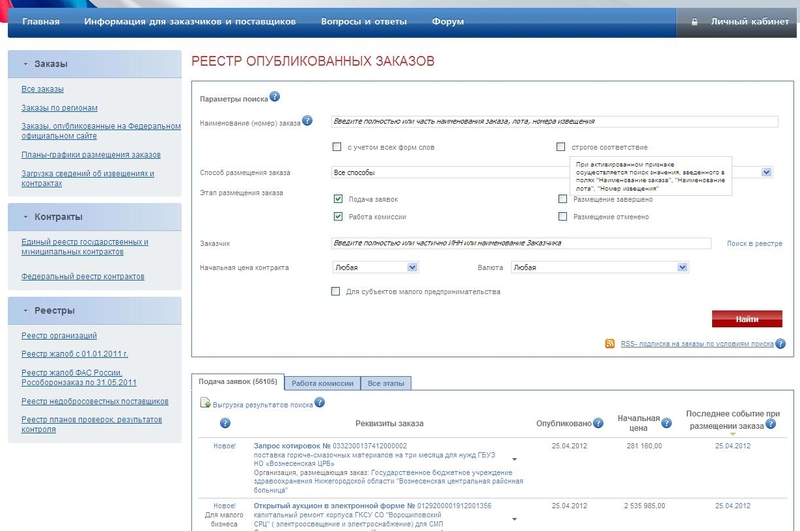Open 'Реестр организаций' link
The width and height of the screenshot is (800, 531).
pos(59,336)
